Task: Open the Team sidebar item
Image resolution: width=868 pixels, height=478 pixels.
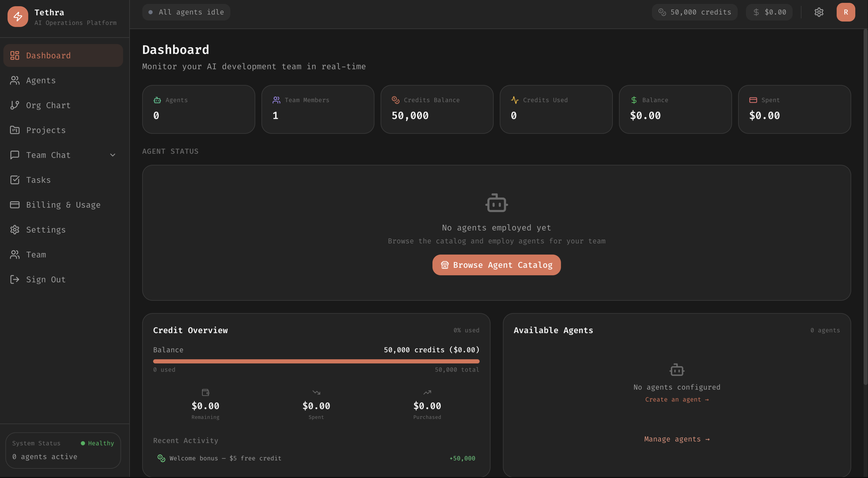Action: (x=36, y=255)
